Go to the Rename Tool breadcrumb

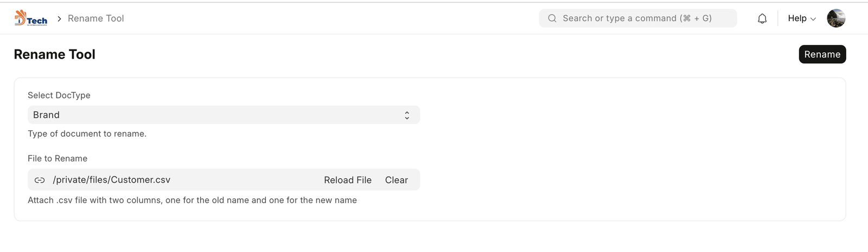(95, 18)
